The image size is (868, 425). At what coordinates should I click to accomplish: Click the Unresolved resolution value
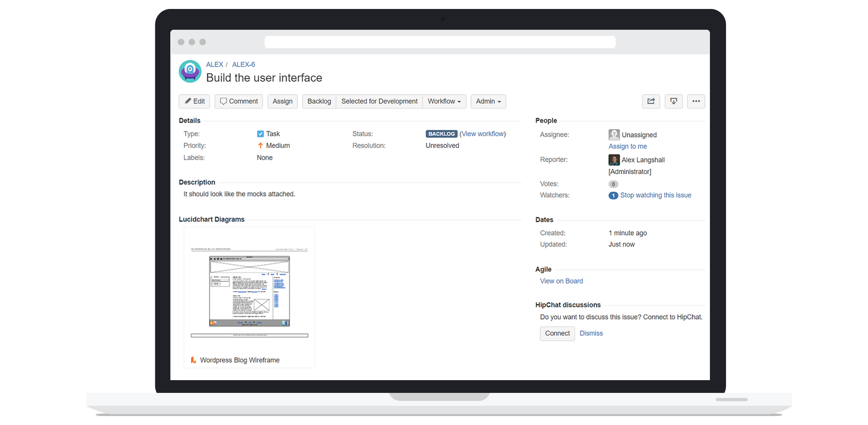pos(442,145)
